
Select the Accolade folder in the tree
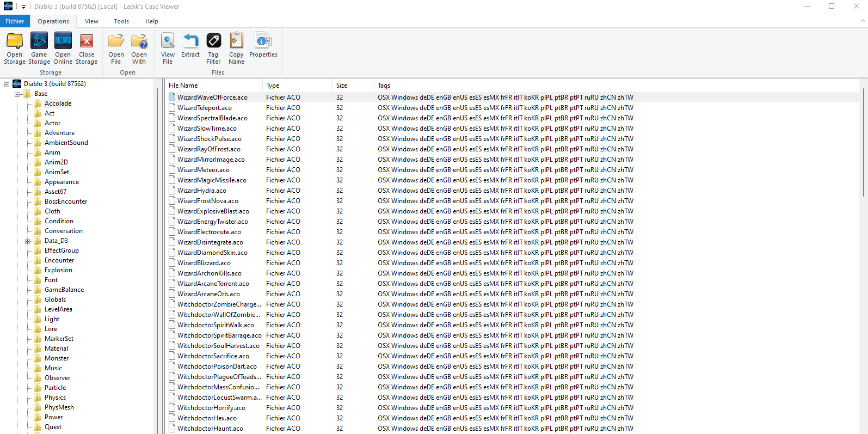tap(58, 103)
